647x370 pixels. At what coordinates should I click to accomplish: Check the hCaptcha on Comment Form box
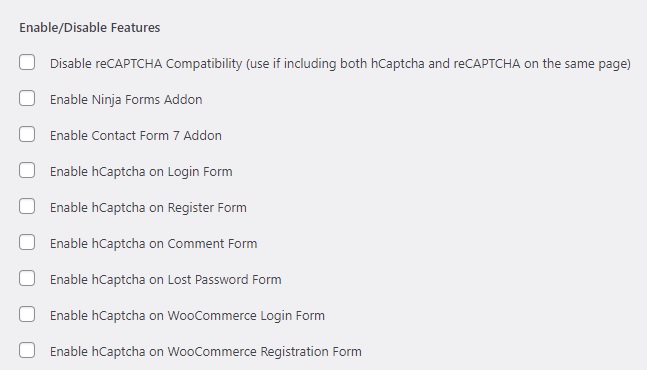tap(27, 243)
